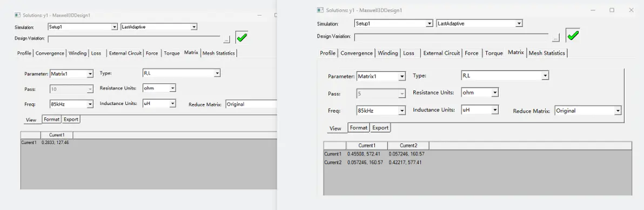644x210 pixels.
Task: Open the Freq 85kHz dropdown in right window
Action: click(x=402, y=111)
